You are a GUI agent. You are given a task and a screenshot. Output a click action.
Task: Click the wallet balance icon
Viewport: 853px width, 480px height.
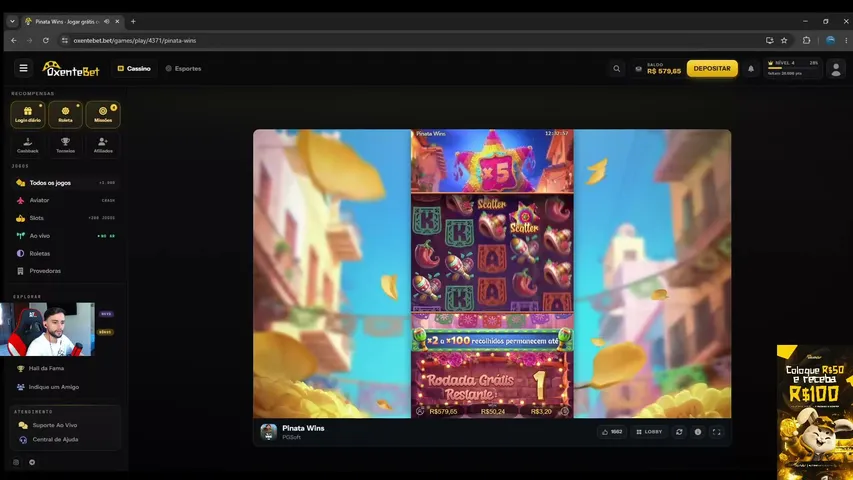point(639,69)
